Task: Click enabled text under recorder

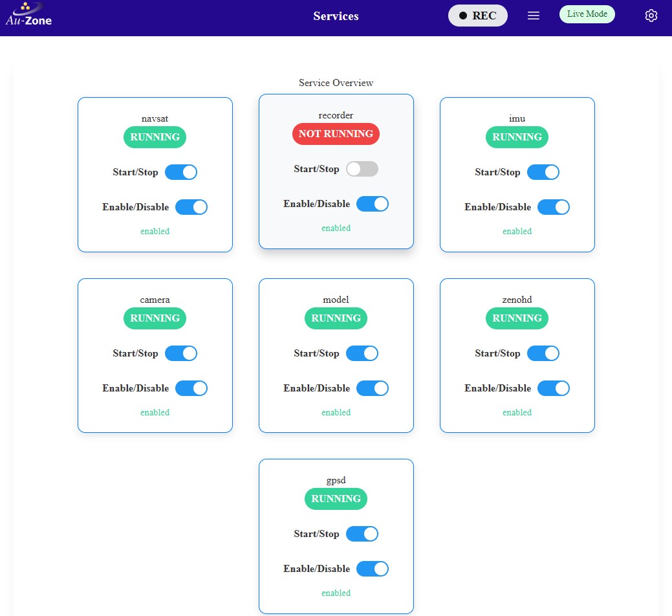Action: point(336,228)
